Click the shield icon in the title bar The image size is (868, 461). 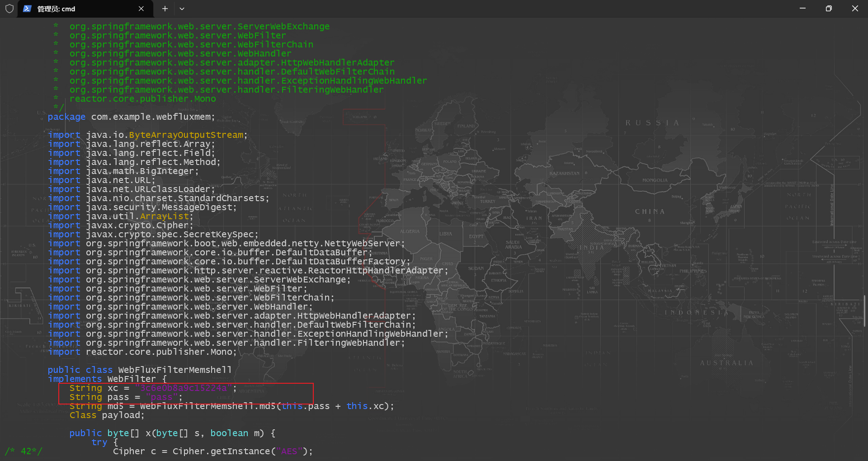point(9,9)
